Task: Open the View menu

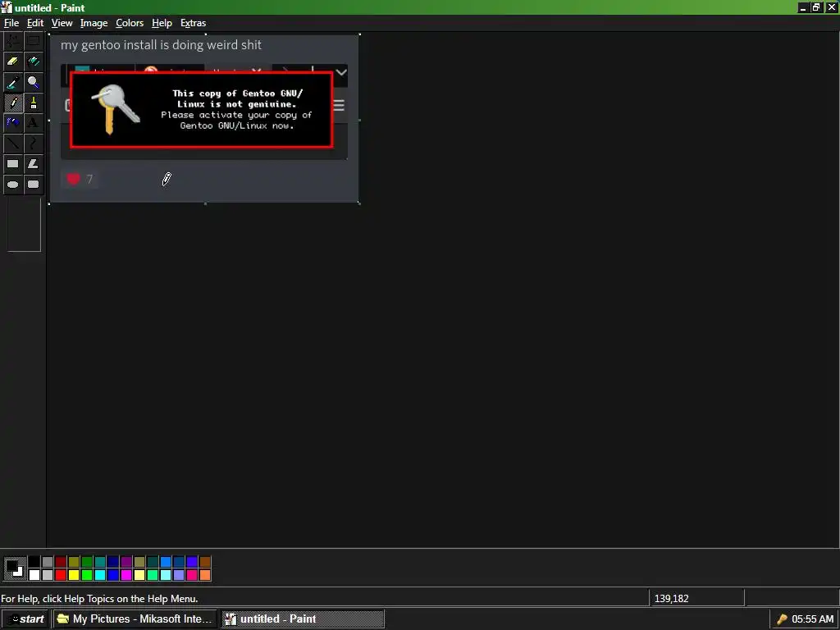Action: pyautogui.click(x=62, y=23)
